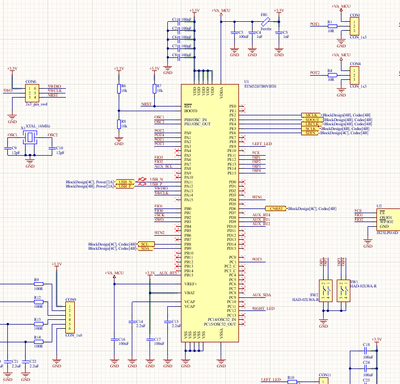The height and width of the screenshot is (384, 400).
Task: Select resistor R13 100R
Action: (39, 324)
